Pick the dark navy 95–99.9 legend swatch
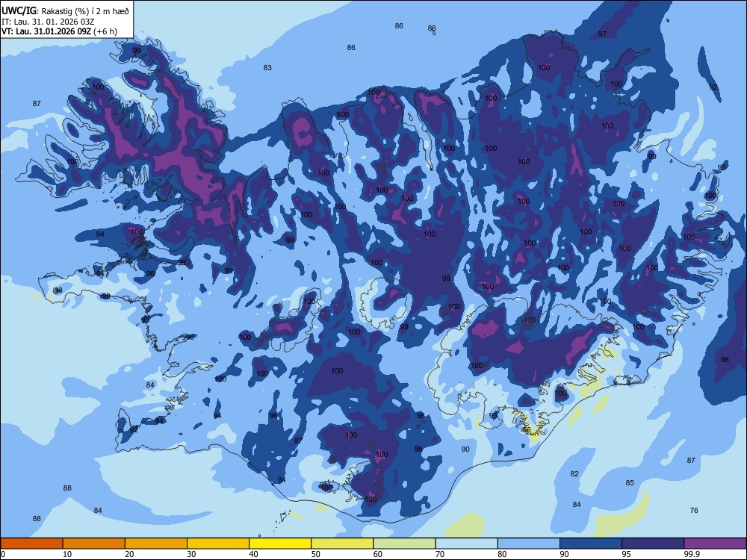The image size is (747, 560). [x=653, y=544]
